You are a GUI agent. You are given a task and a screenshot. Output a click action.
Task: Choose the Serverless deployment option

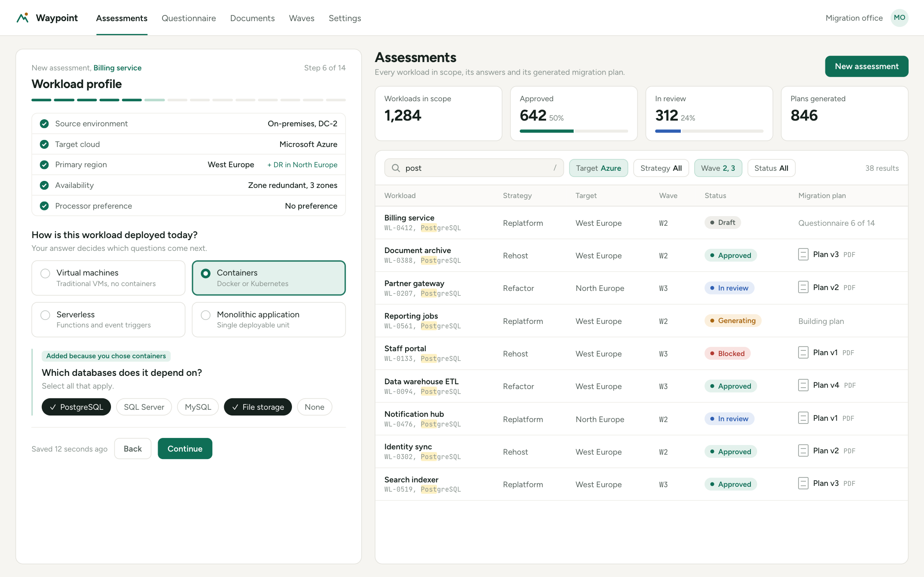click(x=108, y=320)
